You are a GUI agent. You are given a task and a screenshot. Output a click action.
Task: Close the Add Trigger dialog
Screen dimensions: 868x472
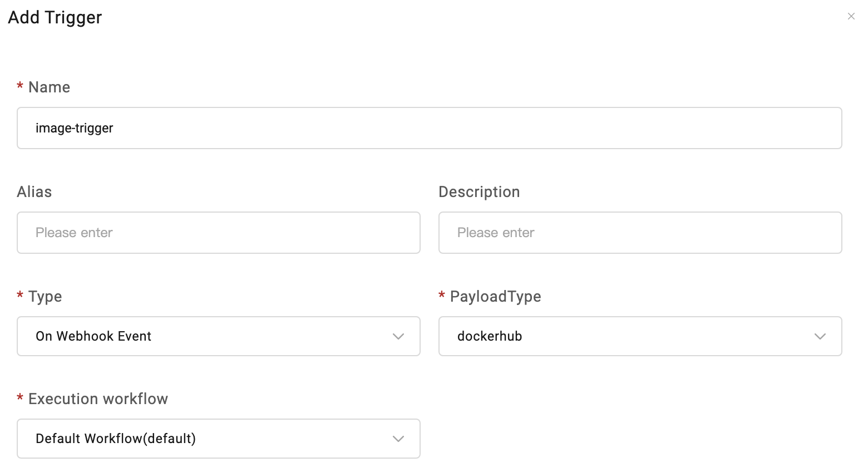coord(851,16)
